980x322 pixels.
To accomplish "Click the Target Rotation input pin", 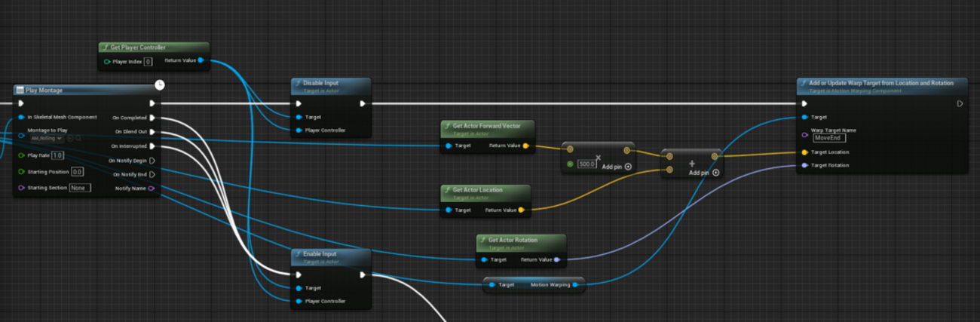I will 805,165.
